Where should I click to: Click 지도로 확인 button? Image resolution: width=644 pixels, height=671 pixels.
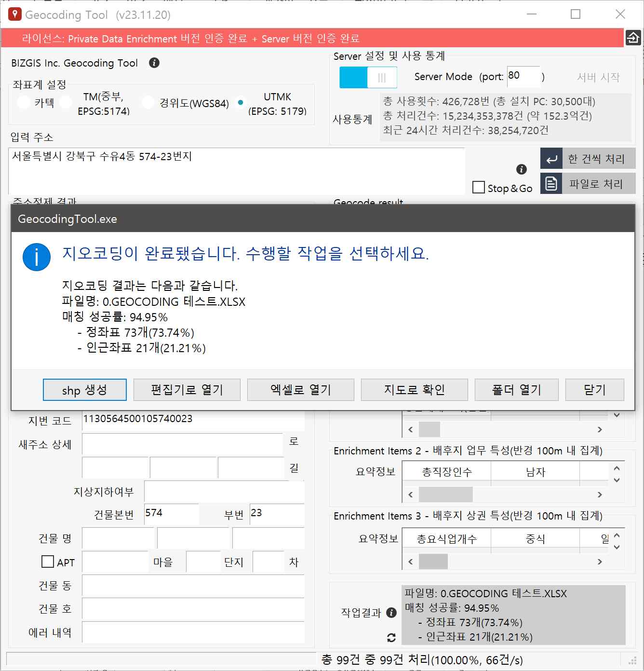pyautogui.click(x=415, y=390)
